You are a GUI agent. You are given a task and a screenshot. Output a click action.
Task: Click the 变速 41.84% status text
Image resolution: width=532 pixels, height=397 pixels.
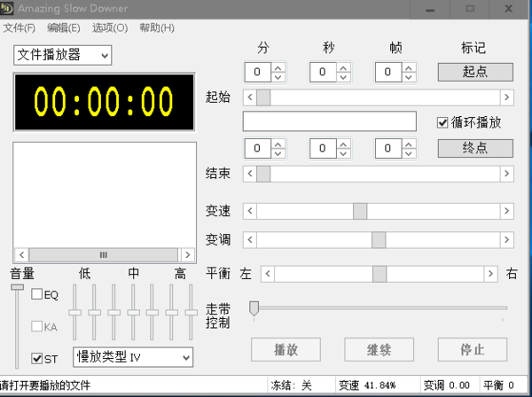[x=367, y=385]
